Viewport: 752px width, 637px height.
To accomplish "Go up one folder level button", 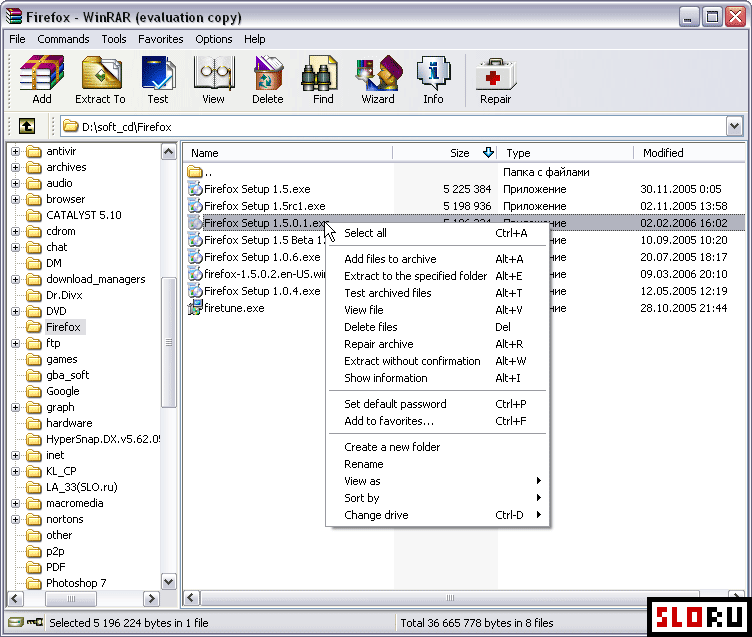I will [27, 127].
